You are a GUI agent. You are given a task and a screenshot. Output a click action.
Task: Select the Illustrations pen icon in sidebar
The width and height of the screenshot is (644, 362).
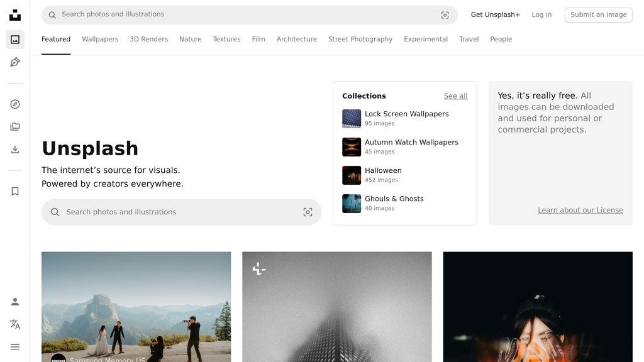tap(14, 62)
